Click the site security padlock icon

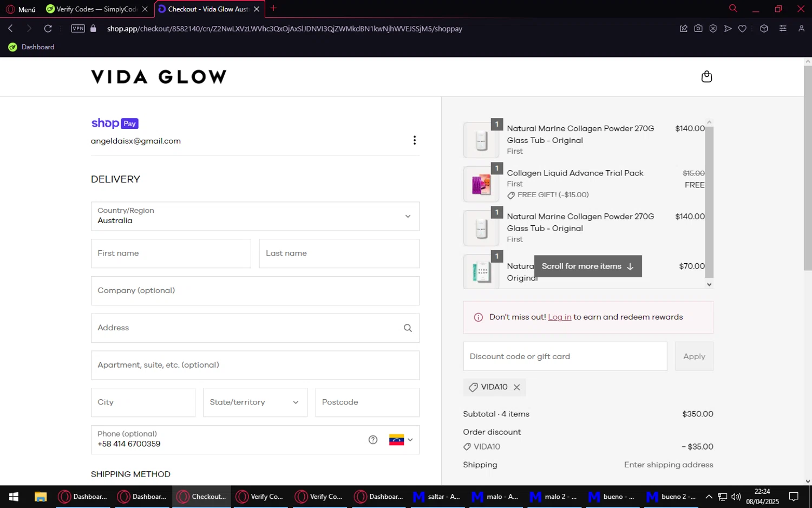point(93,29)
